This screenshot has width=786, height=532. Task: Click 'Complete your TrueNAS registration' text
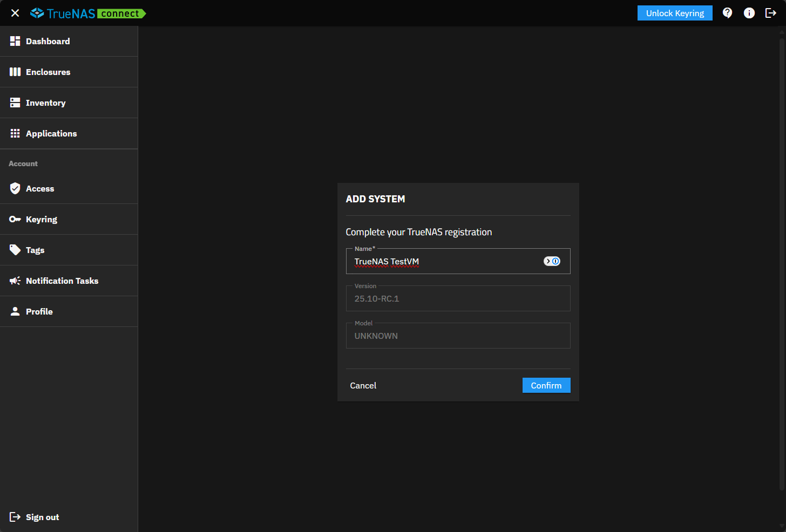[x=419, y=232]
